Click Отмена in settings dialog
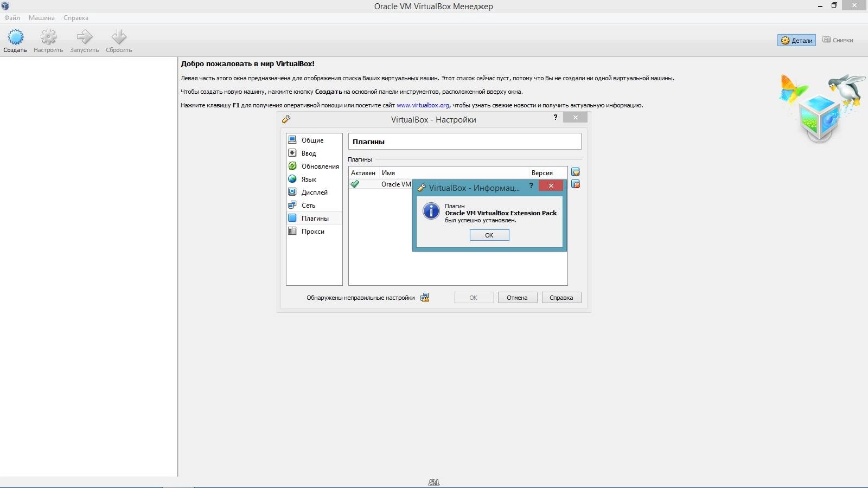 click(x=518, y=297)
